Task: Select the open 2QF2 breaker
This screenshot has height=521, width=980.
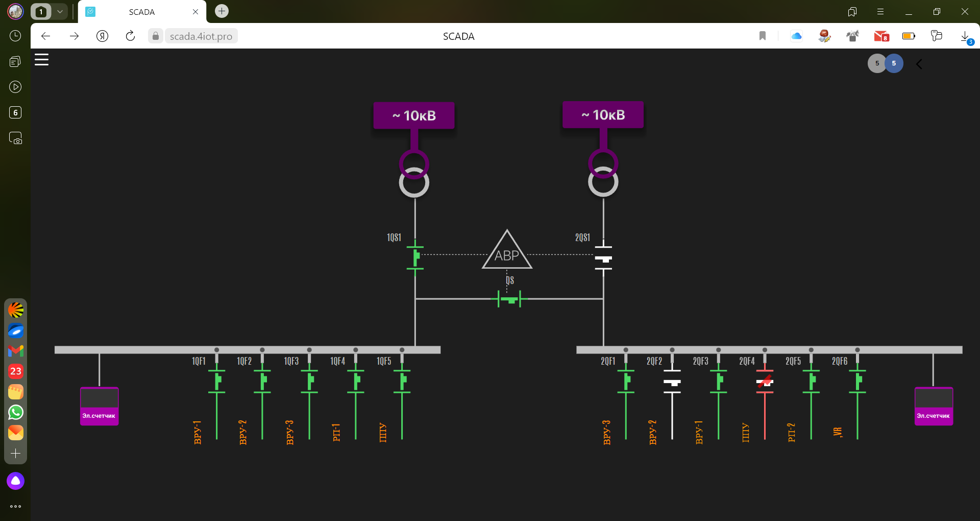Action: point(672,382)
